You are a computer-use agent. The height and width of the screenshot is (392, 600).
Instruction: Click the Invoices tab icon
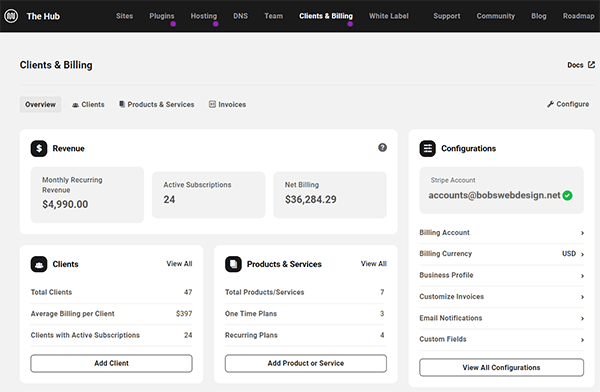point(212,104)
